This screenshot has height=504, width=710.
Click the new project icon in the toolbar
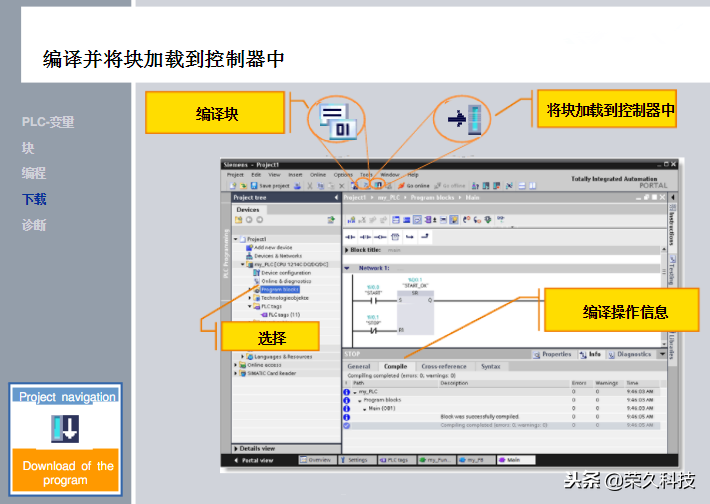point(233,186)
